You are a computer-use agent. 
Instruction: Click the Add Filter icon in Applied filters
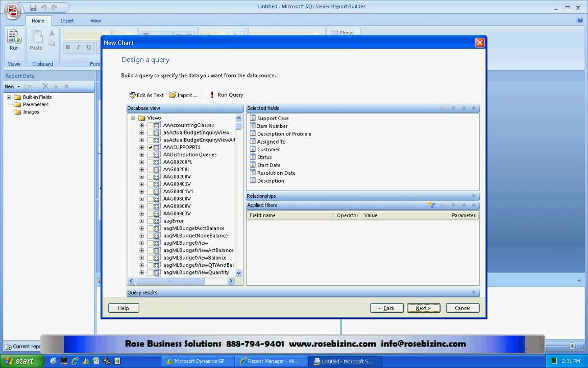coord(432,205)
